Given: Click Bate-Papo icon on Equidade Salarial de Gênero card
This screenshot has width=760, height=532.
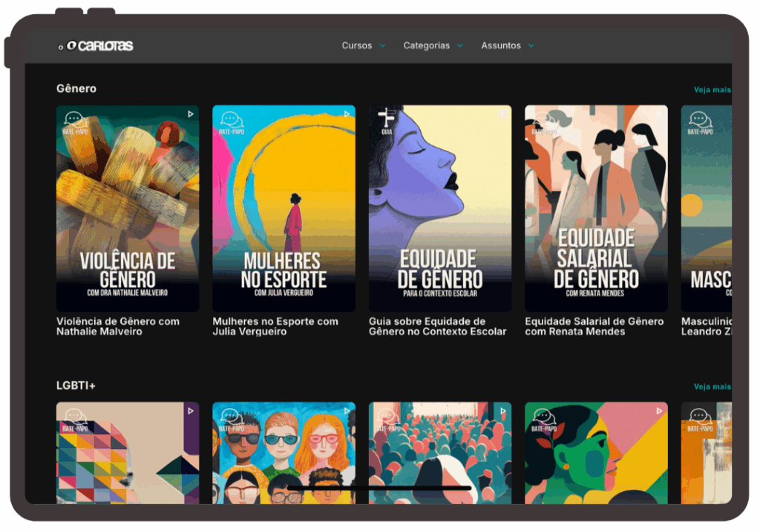Looking at the screenshot, I should click(544, 122).
